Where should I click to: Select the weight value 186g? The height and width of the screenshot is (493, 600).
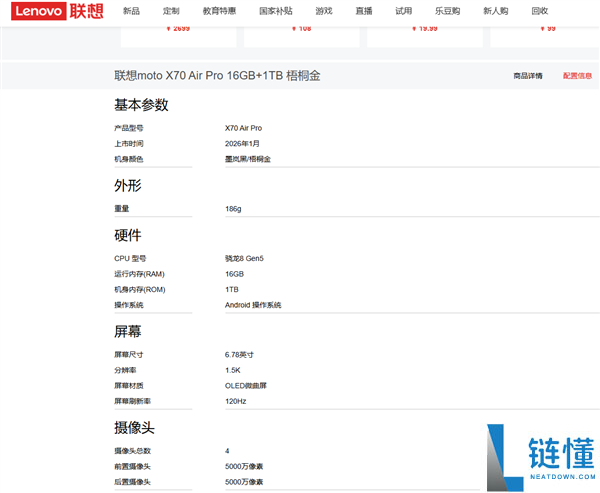(x=233, y=209)
